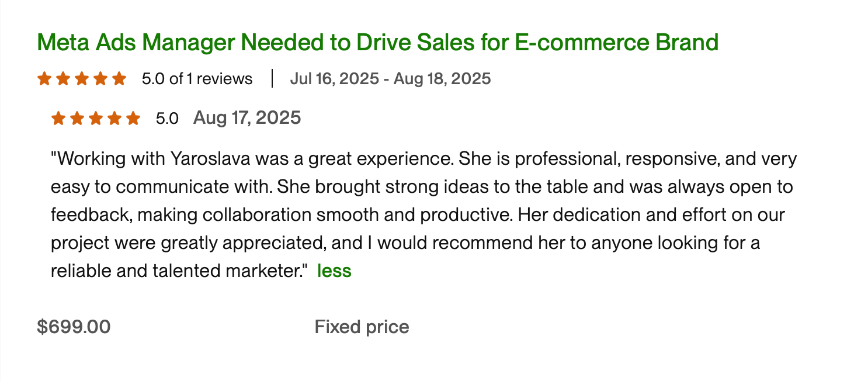Click the "Jul 16, 2025 - Aug 18, 2025" date range
Viewport: 868px width, 381px height.
click(390, 79)
